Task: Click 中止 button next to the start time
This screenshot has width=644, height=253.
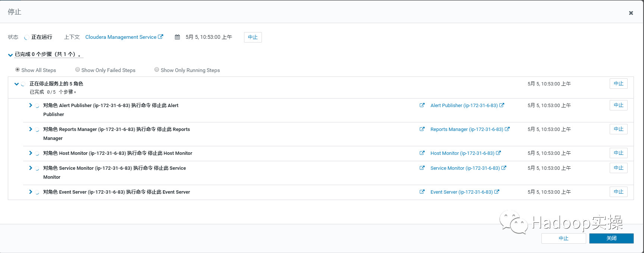Action: pos(253,37)
